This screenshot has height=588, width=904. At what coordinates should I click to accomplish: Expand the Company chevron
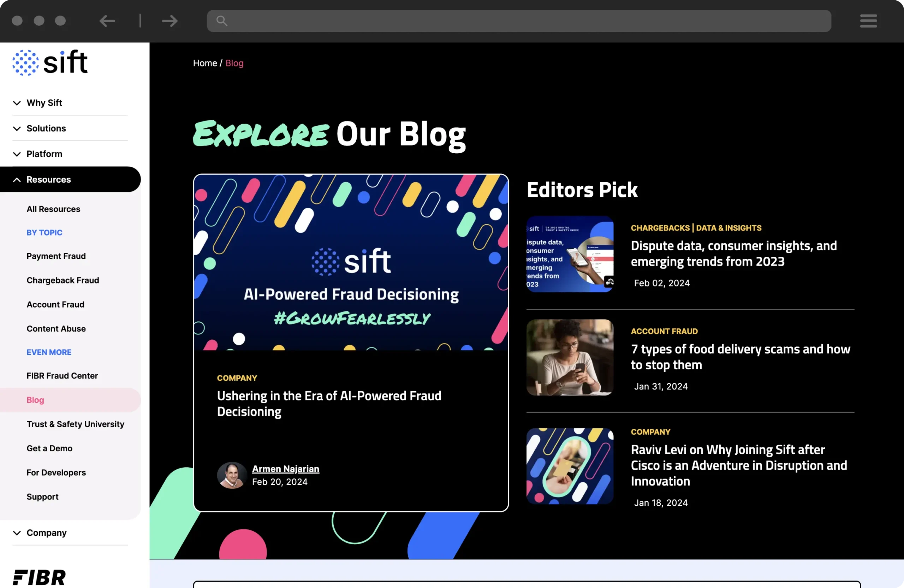(17, 533)
